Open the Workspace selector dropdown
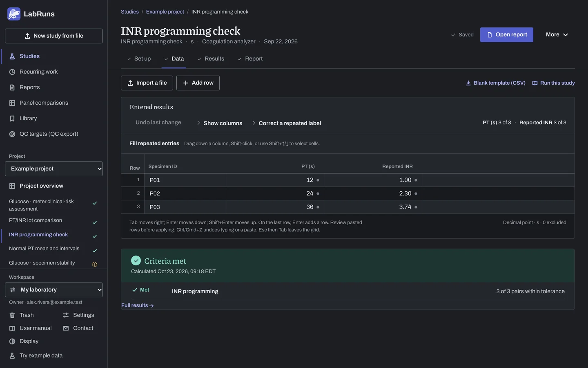 point(53,290)
